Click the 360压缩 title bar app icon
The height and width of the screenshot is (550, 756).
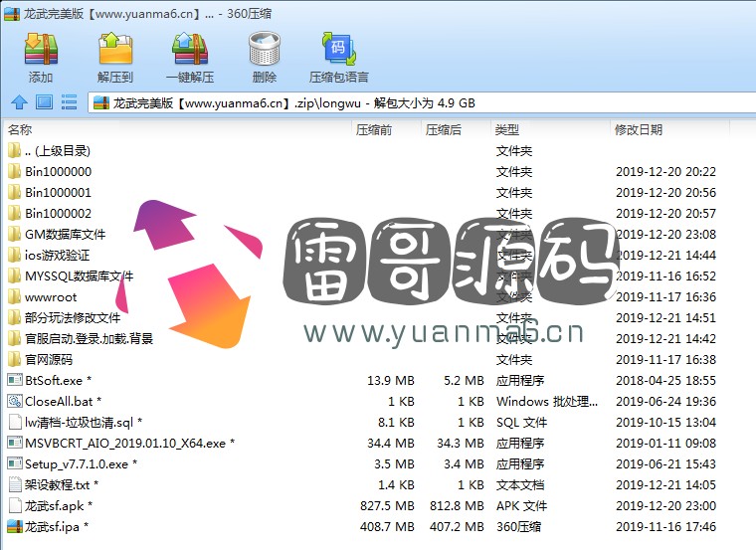[x=12, y=14]
